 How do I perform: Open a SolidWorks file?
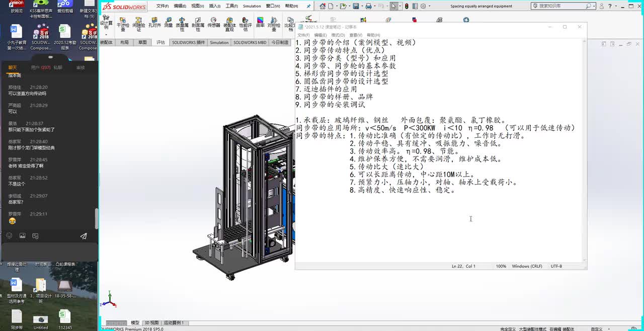343,6
